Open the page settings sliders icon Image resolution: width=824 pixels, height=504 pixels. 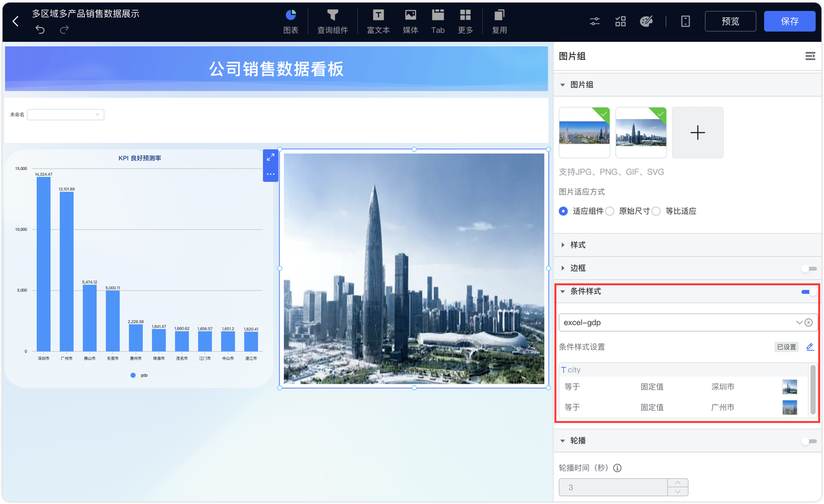(595, 21)
